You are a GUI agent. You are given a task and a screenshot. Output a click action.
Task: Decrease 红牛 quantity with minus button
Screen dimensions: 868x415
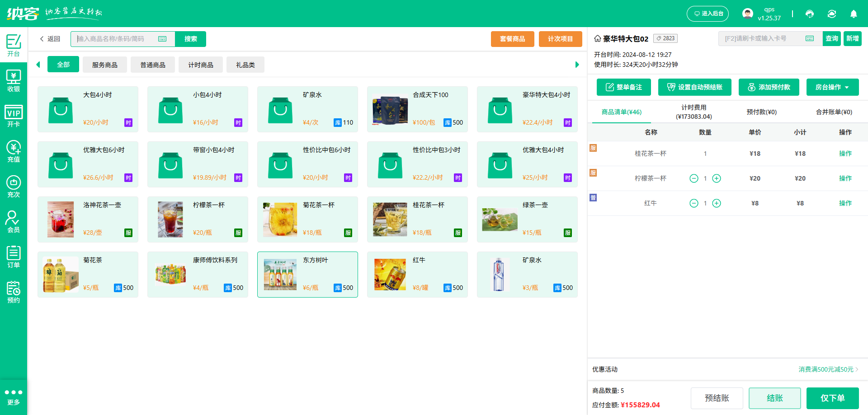click(x=694, y=203)
